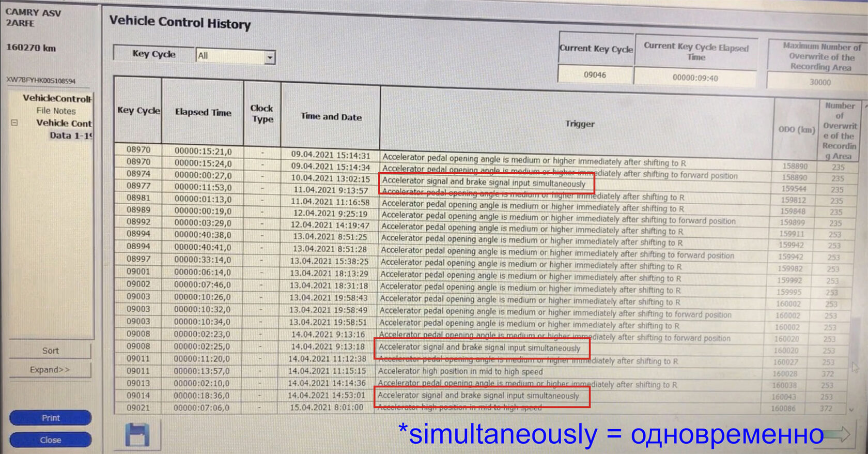868x454 pixels.
Task: Click the floppy disk save icon
Action: click(x=137, y=434)
